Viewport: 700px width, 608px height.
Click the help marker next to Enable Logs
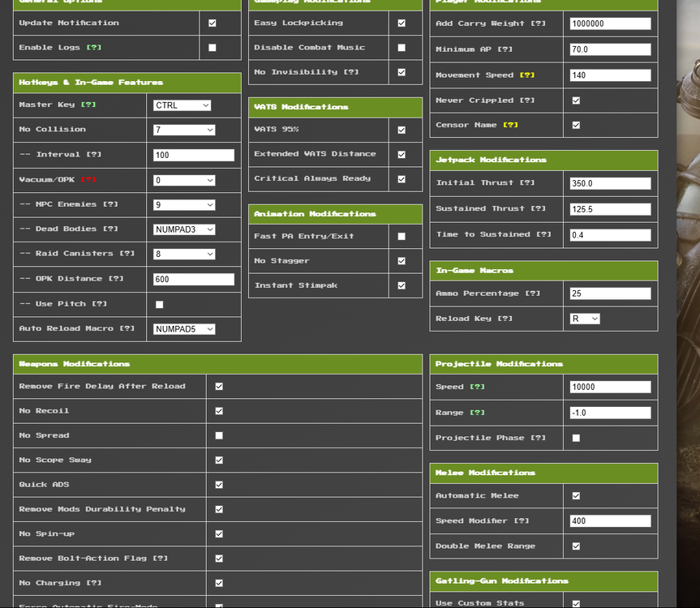pos(94,47)
